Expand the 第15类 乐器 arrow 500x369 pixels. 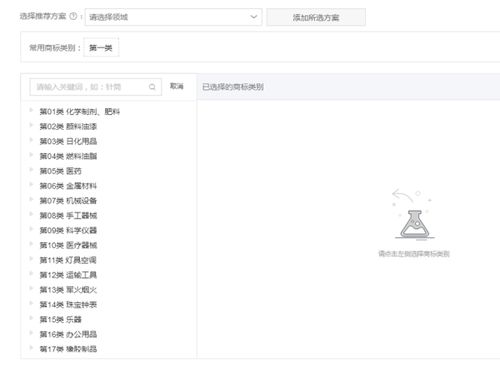32,318
